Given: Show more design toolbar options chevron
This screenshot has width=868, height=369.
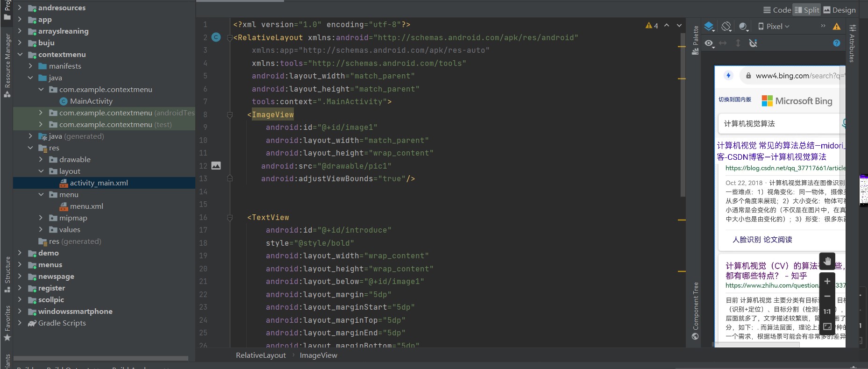Looking at the screenshot, I should point(823,26).
